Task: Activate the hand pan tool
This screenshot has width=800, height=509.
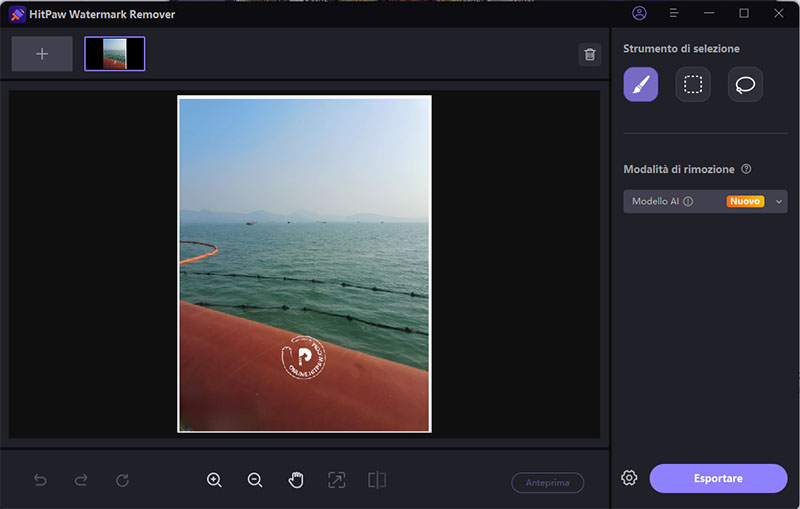Action: pyautogui.click(x=296, y=480)
